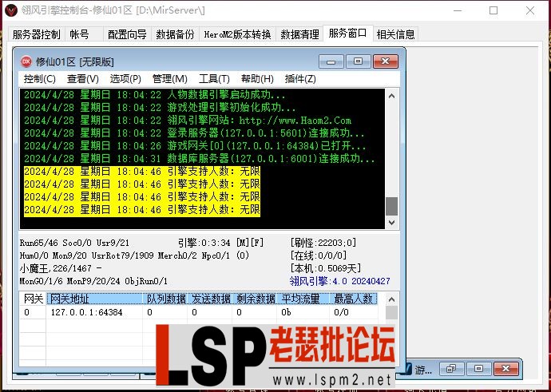Click the [本机:0.5069天] status text
551x392 pixels.
pyautogui.click(x=325, y=268)
